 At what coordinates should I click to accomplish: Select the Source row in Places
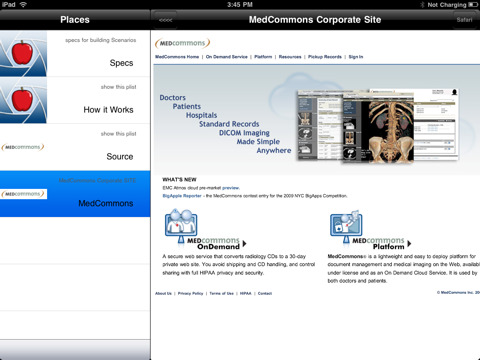pyautogui.click(x=75, y=147)
